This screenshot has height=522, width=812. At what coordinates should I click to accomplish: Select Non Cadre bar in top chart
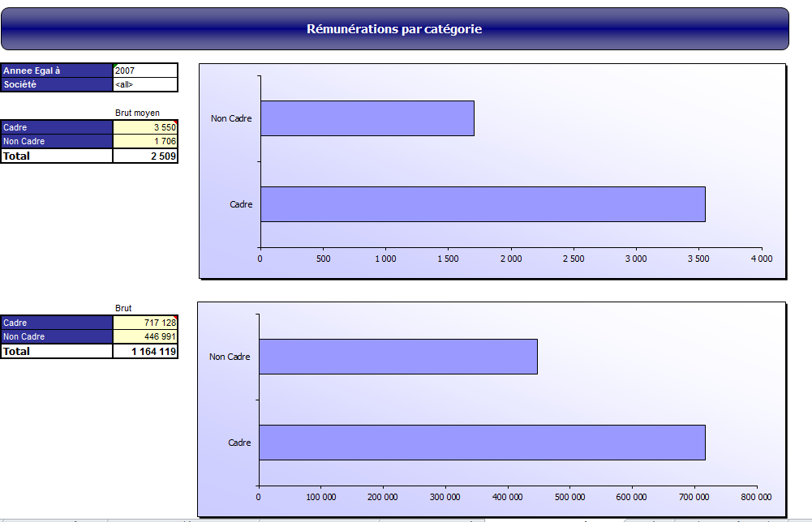[x=367, y=118]
